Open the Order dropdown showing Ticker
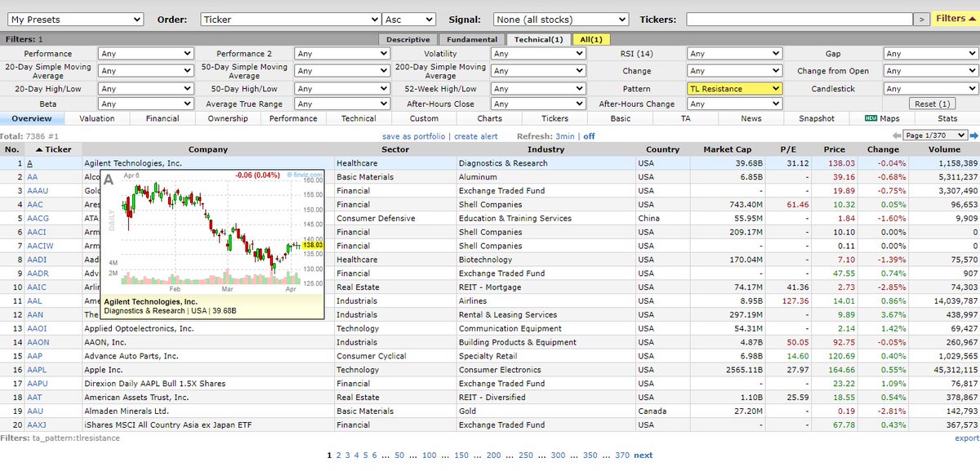The height and width of the screenshot is (471, 980). 290,19
